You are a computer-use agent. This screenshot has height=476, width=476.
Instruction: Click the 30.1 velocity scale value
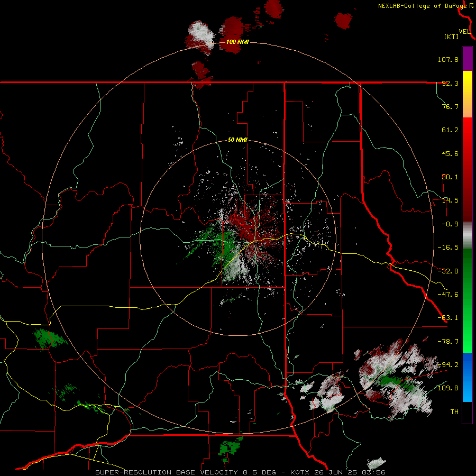click(450, 177)
